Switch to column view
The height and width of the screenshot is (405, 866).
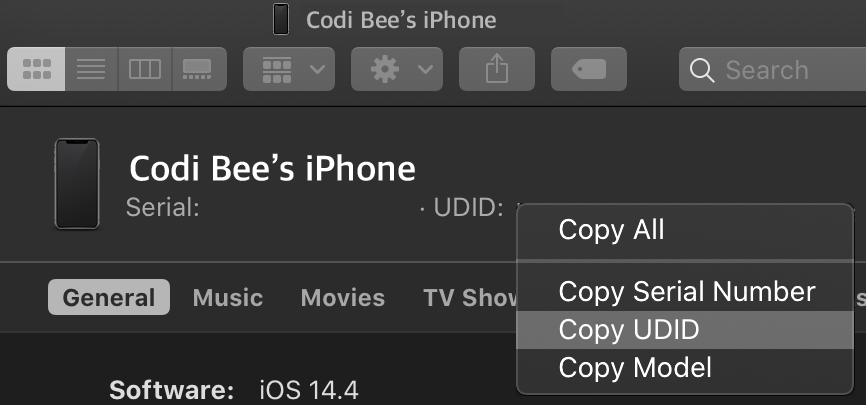click(145, 70)
